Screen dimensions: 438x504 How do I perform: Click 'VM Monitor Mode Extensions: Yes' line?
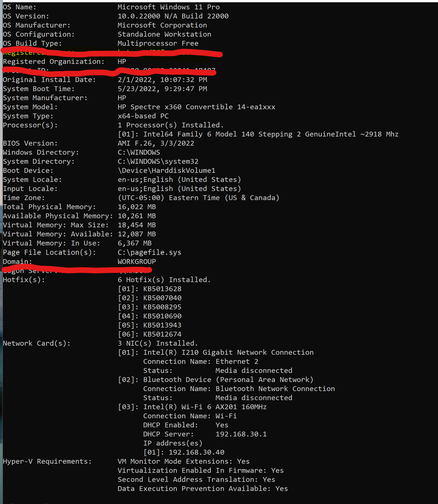coord(184,461)
